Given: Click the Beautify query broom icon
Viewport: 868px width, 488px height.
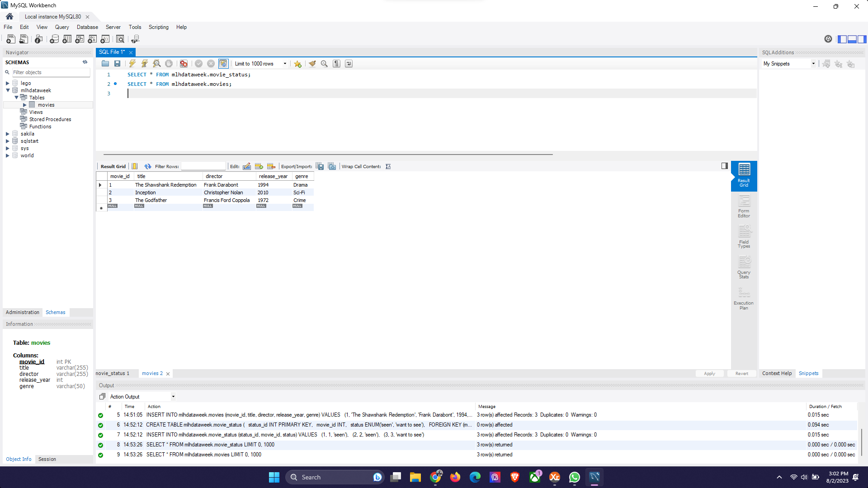Looking at the screenshot, I should click(x=312, y=64).
